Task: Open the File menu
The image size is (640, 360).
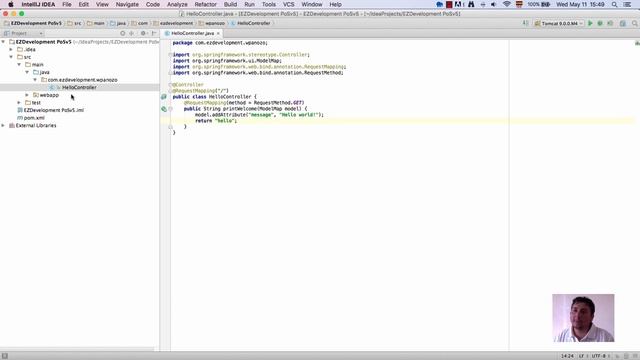Action: (x=67, y=4)
